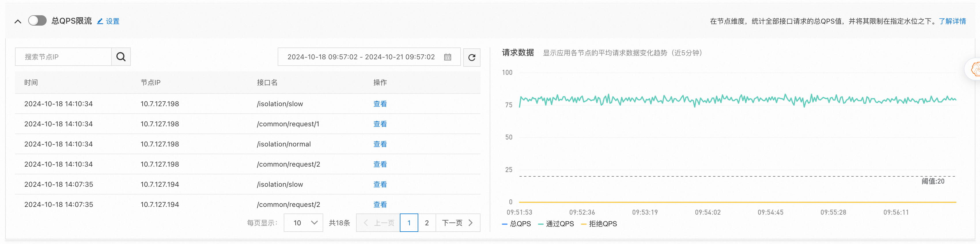The width and height of the screenshot is (980, 244).
Task: Click the 共18条 total count text
Action: 339,223
